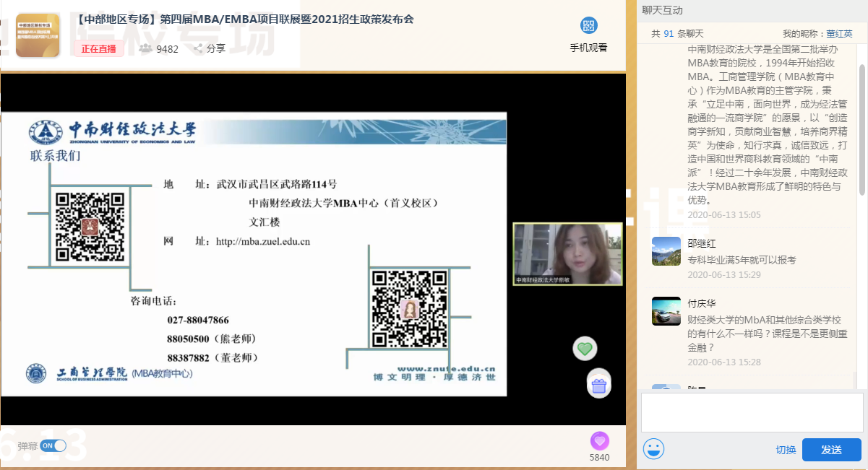Open the emoji smiley picker

coord(653,449)
